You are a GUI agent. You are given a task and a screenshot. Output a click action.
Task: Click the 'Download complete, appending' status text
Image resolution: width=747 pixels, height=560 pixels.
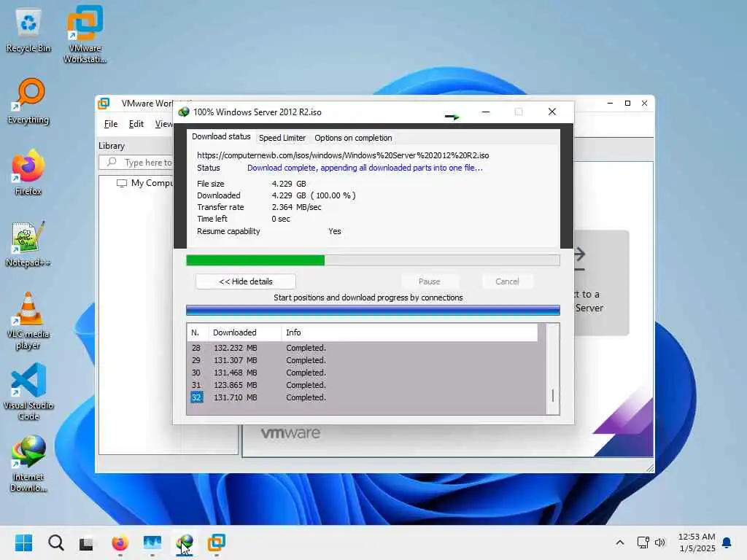pyautogui.click(x=365, y=168)
